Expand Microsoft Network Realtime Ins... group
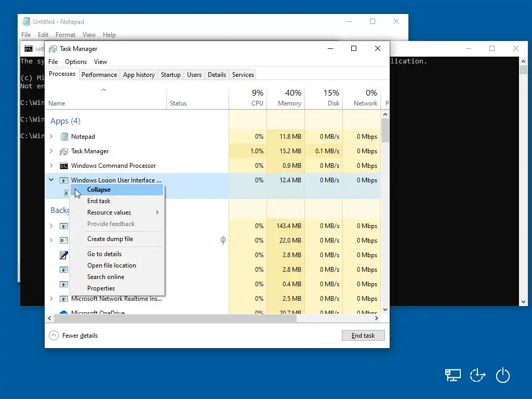 pyautogui.click(x=51, y=299)
